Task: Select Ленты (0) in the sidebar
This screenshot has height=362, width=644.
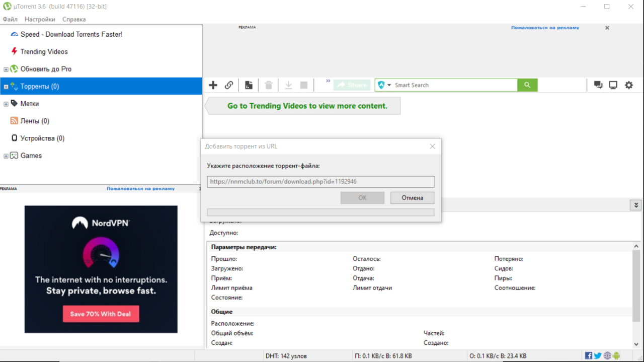Action: tap(35, 121)
